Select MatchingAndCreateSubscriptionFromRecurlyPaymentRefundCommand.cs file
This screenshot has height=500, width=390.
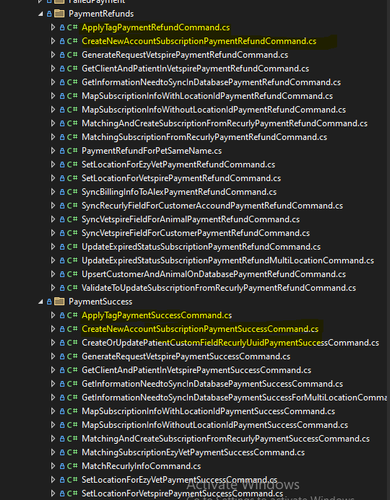click(225, 123)
